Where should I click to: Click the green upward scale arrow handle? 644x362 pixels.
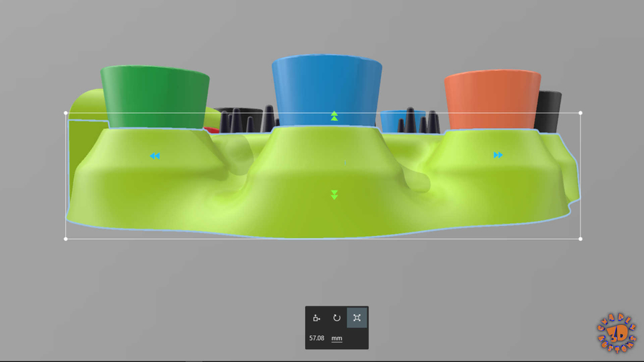point(335,116)
